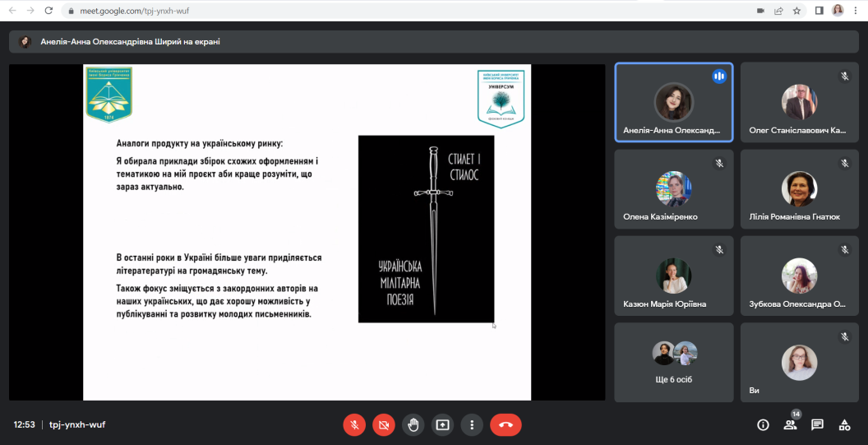The image size is (868, 445).
Task: Click the muted mic icon on the 'Ви' tile
Action: [x=845, y=336]
